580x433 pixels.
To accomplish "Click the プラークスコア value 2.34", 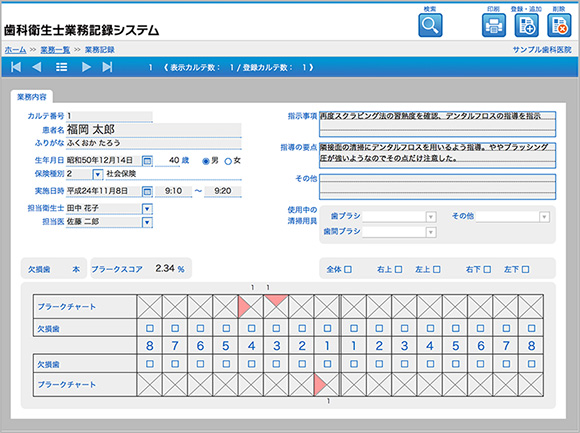I will pos(165,268).
